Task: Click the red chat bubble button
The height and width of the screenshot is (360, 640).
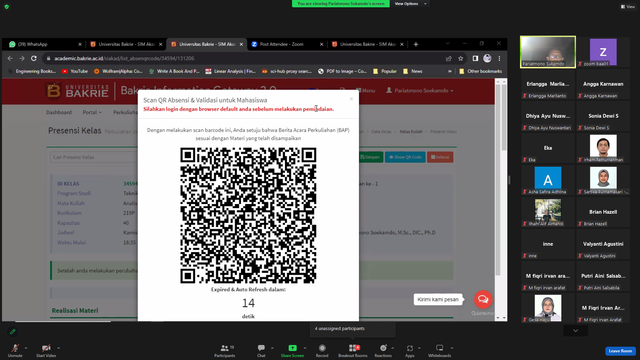Action: pos(483,299)
